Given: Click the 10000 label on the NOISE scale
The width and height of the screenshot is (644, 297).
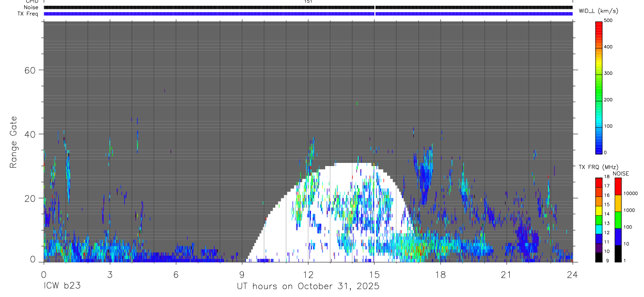Looking at the screenshot, I should [x=631, y=194].
